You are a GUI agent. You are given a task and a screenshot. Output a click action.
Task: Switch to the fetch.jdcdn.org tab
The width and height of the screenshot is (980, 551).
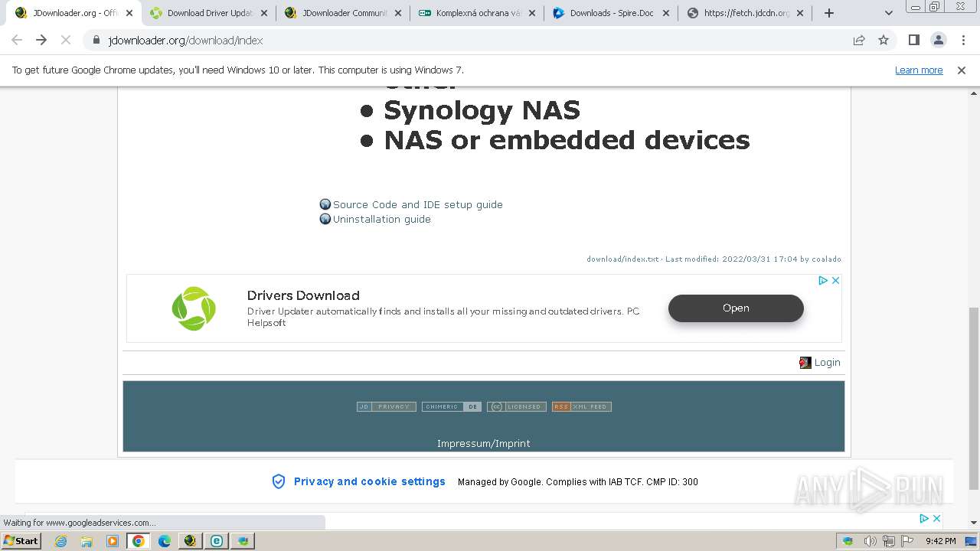tap(745, 13)
